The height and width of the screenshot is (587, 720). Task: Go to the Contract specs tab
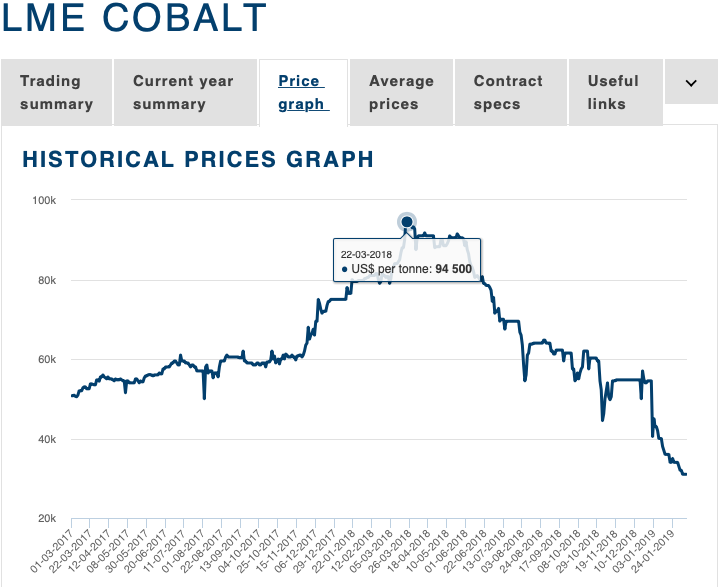(x=508, y=92)
